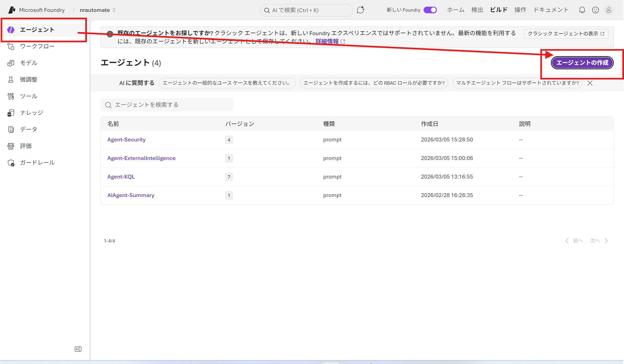Screen dimensions: 624x364
Task: Toggle the 新しい Foundry switch
Action: (x=430, y=10)
